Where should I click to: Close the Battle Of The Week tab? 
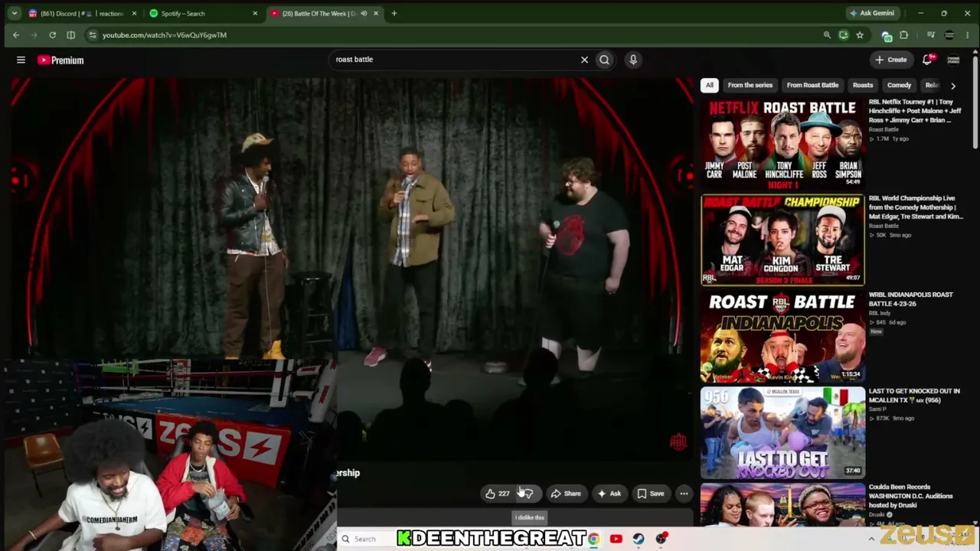376,13
